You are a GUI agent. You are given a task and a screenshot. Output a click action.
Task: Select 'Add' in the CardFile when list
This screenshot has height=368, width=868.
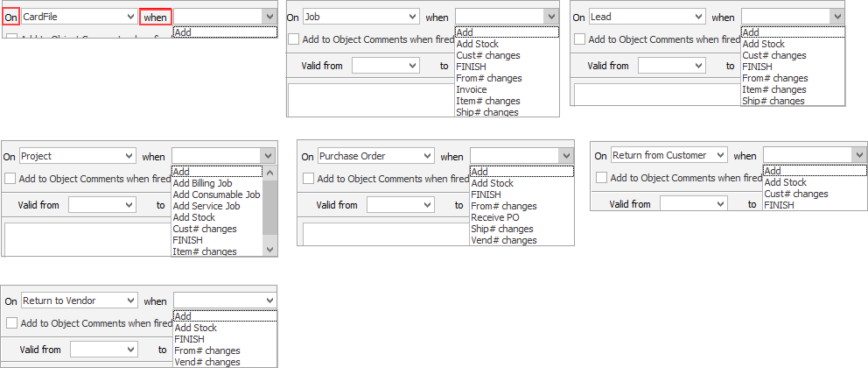[x=225, y=32]
